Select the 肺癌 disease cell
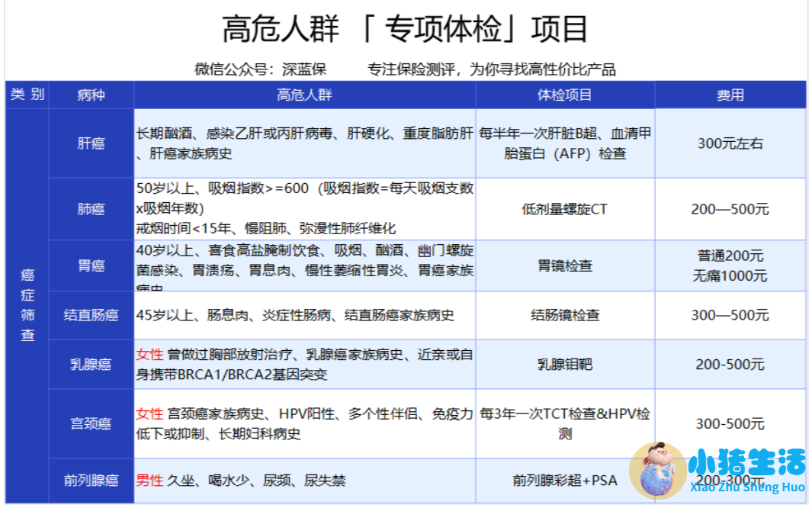The image size is (812, 505). tap(91, 209)
